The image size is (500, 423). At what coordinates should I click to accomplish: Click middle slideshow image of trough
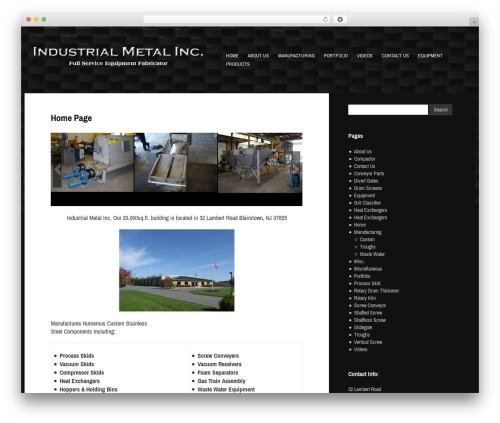(x=176, y=163)
